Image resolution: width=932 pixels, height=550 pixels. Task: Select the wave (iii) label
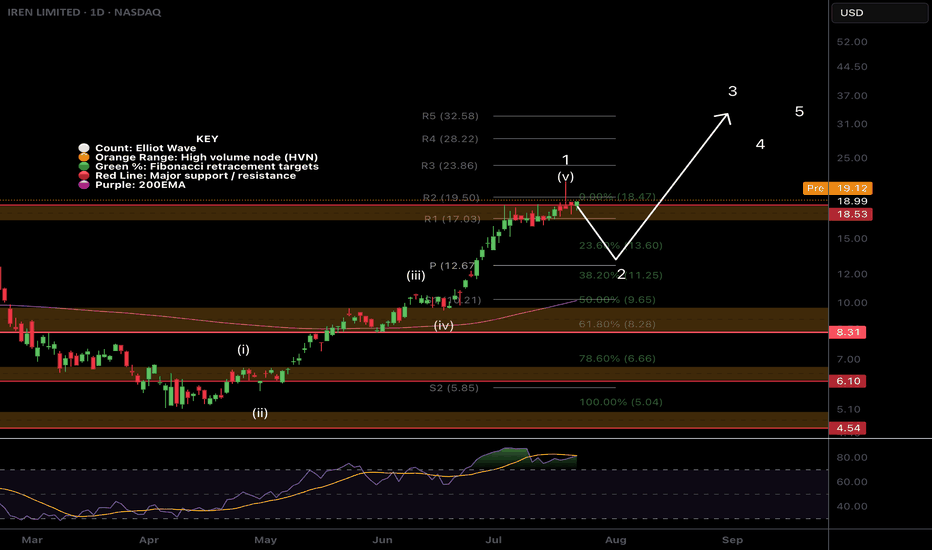415,275
